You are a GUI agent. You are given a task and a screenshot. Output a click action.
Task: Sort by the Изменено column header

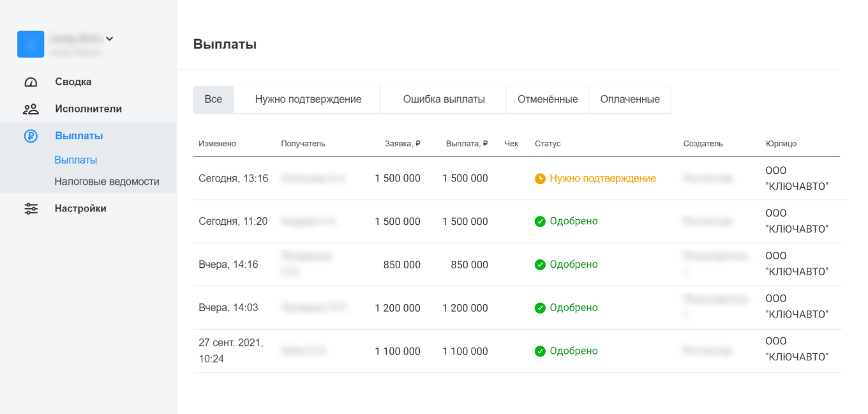click(217, 144)
